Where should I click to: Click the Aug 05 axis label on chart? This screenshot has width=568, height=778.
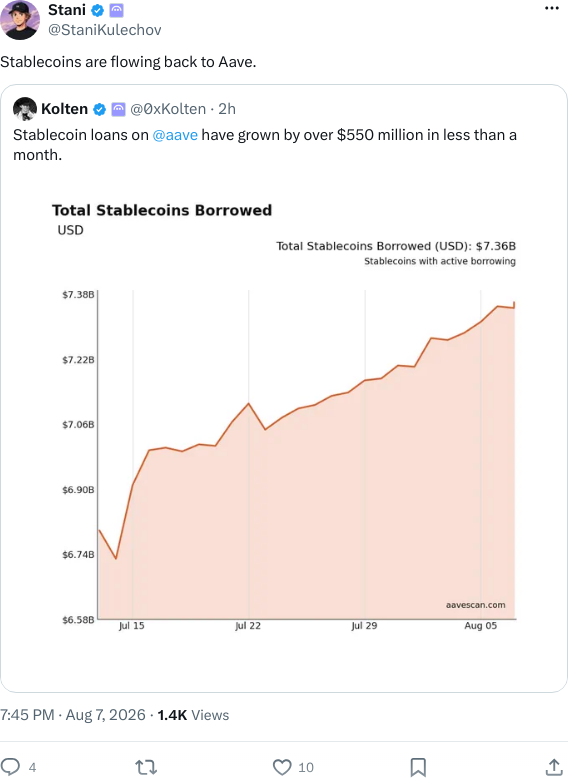click(480, 626)
